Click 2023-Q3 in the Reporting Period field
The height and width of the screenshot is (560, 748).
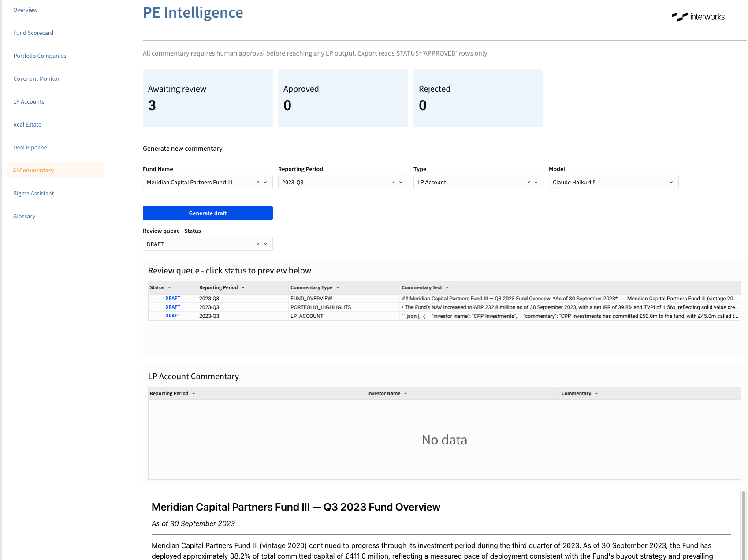pos(293,182)
